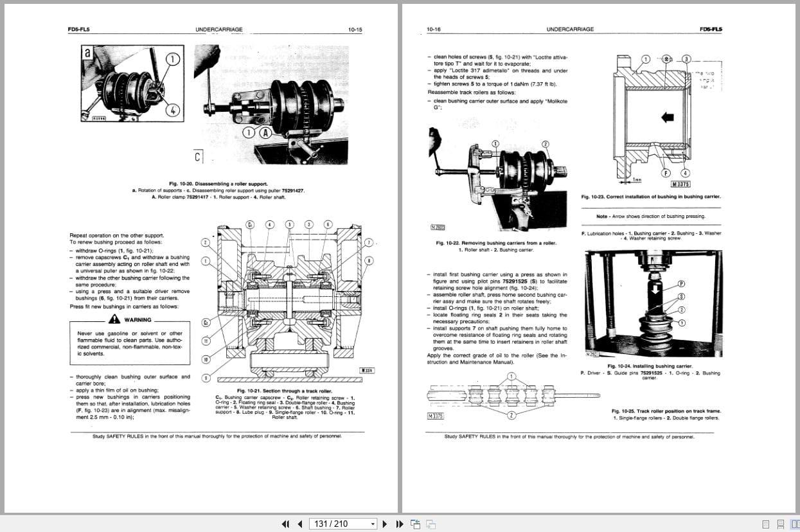Screen dimensions: 800x532
Task: Click the FD5-FL5 label on page 10-16
Action: (x=713, y=28)
